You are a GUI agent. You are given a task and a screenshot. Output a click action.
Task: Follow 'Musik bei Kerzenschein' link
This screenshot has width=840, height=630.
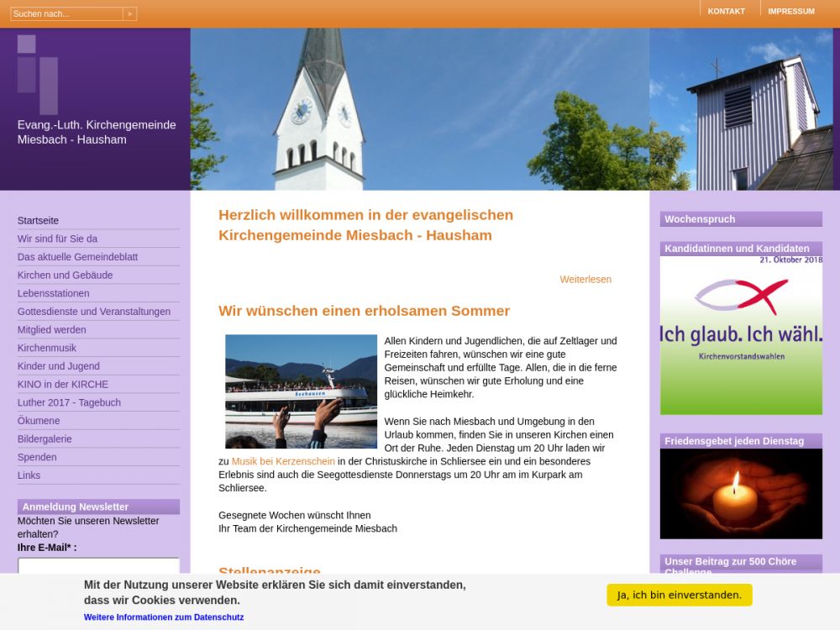pyautogui.click(x=283, y=462)
